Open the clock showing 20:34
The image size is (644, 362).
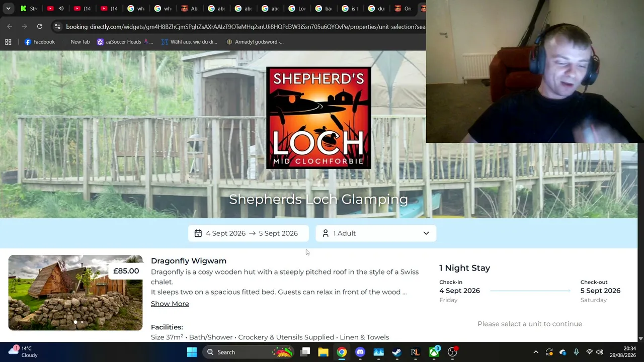pyautogui.click(x=622, y=351)
